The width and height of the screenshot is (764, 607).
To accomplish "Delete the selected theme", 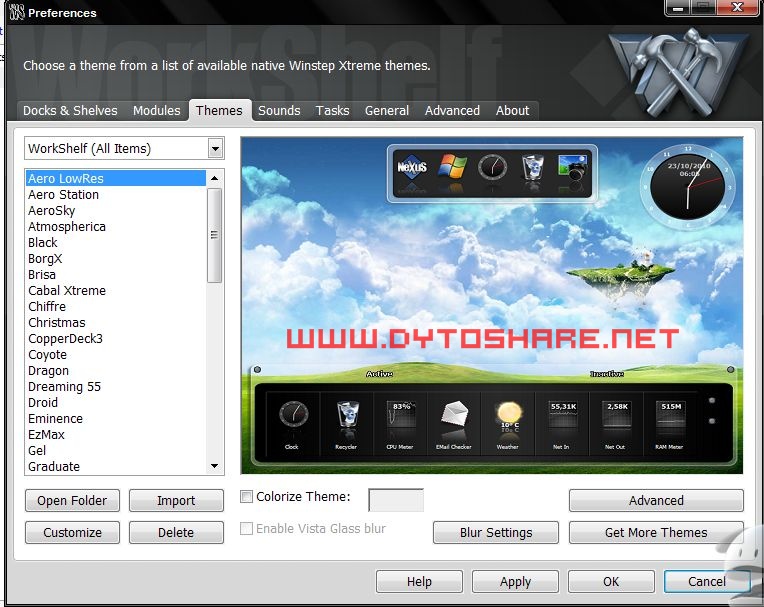I will pos(176,532).
